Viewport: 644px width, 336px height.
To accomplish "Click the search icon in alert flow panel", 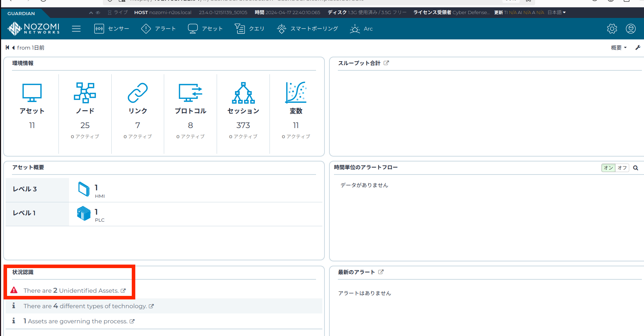I will pos(636,168).
